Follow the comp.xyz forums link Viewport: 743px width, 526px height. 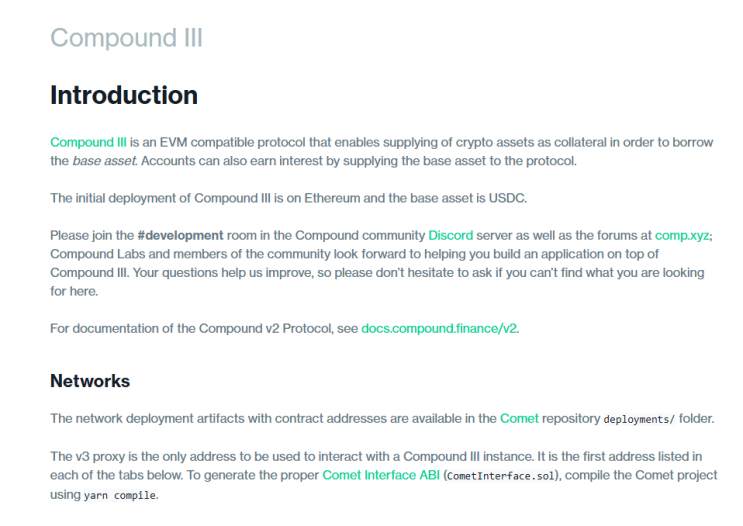(682, 236)
